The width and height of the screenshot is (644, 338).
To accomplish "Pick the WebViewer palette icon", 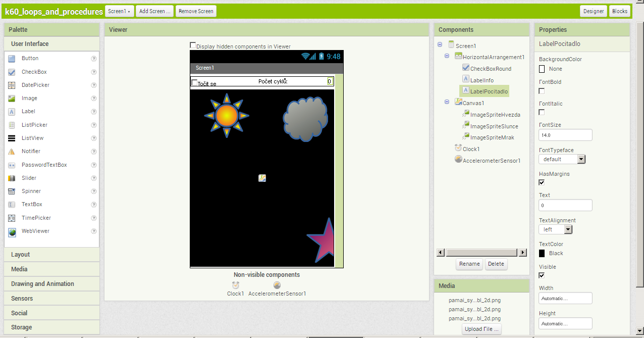I will (x=12, y=231).
